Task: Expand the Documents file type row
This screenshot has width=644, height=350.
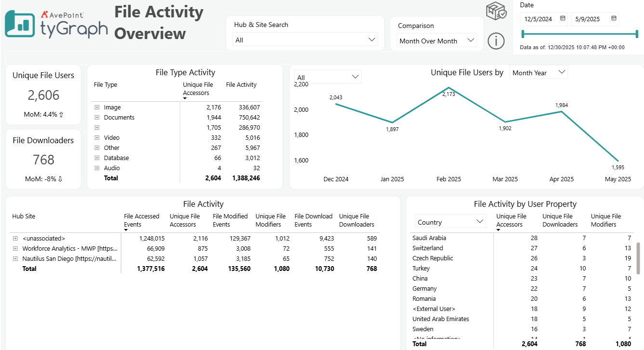Action: (x=97, y=117)
